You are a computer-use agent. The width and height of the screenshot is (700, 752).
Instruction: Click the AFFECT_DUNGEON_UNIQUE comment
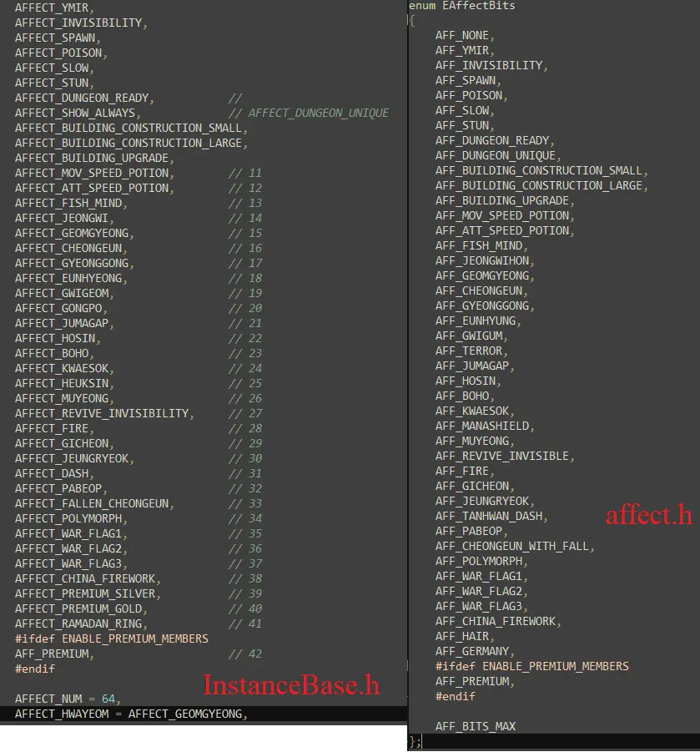point(318,113)
